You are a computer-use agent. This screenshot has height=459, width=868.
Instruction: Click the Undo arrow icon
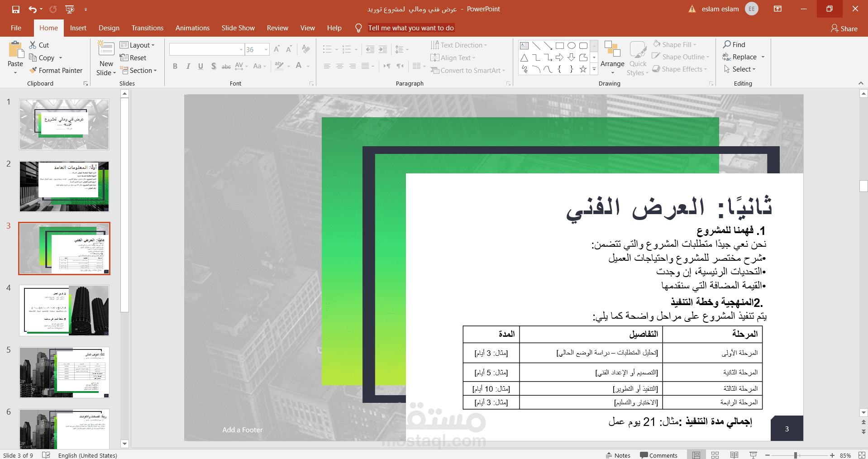tap(32, 9)
